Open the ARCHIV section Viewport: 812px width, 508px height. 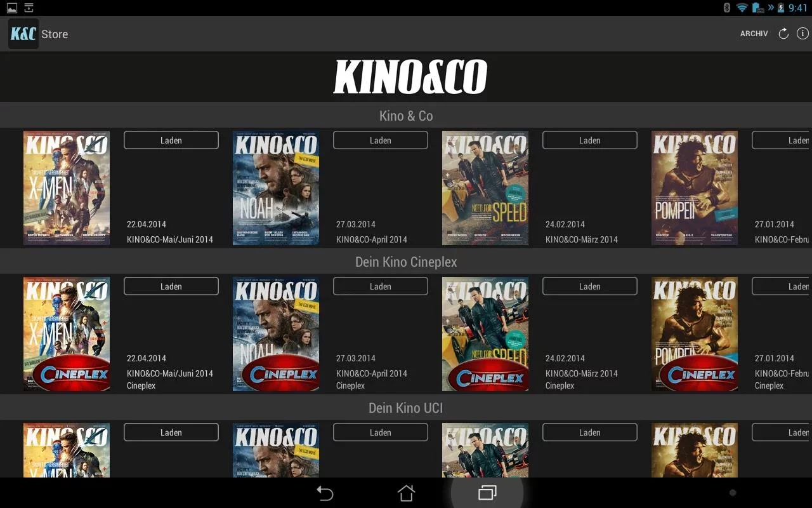pyautogui.click(x=754, y=34)
